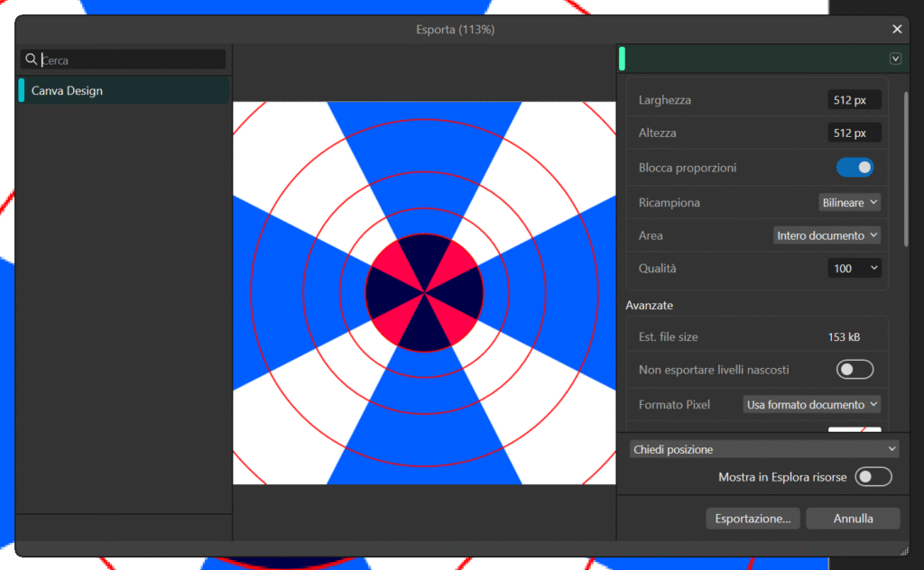
Task: Enable Non esportare livelli nascosti
Action: [x=855, y=369]
